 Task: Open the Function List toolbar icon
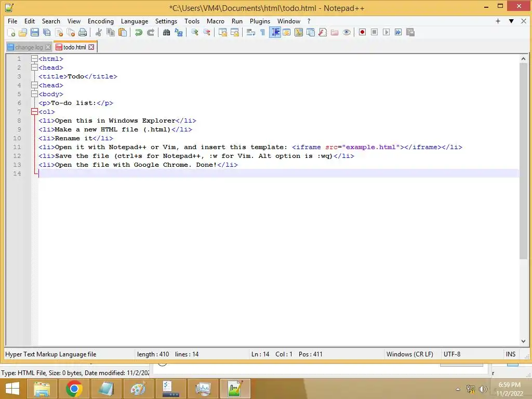tap(323, 32)
